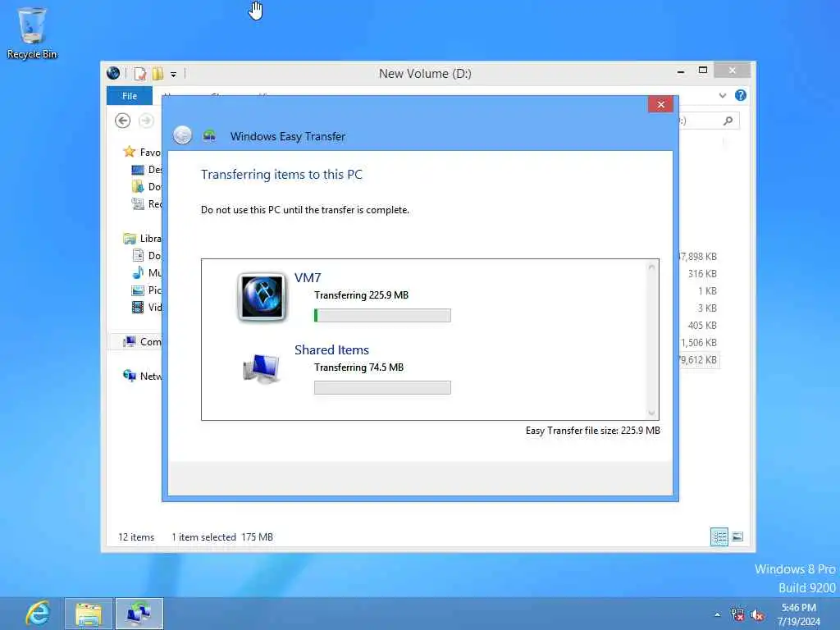Click the muted volume tray icon
840x630 pixels.
click(757, 615)
